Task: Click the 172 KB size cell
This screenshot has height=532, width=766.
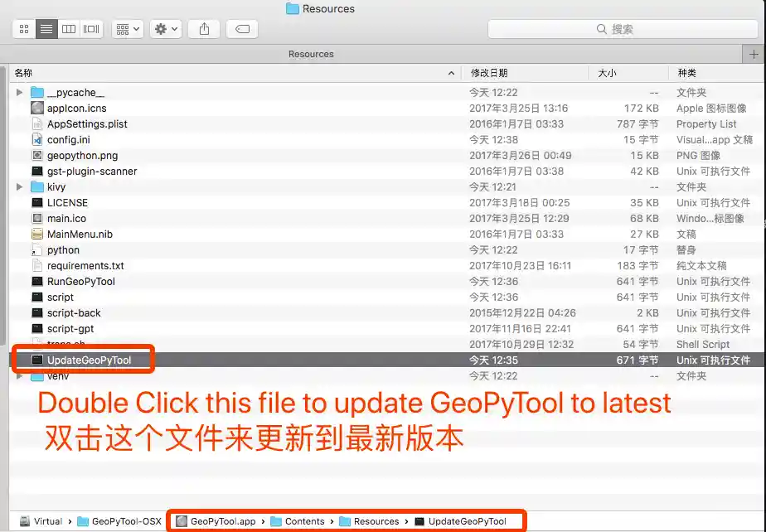Action: pos(642,109)
